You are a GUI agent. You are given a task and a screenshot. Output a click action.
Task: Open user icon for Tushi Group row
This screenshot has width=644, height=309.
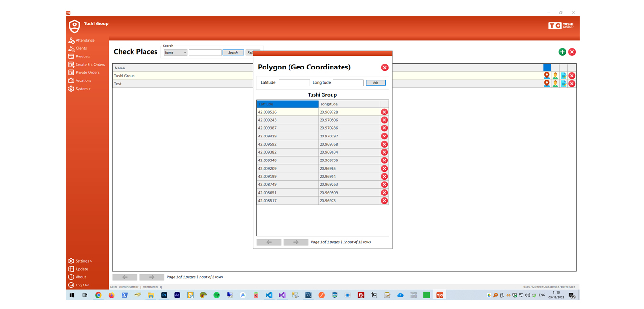coord(555,76)
